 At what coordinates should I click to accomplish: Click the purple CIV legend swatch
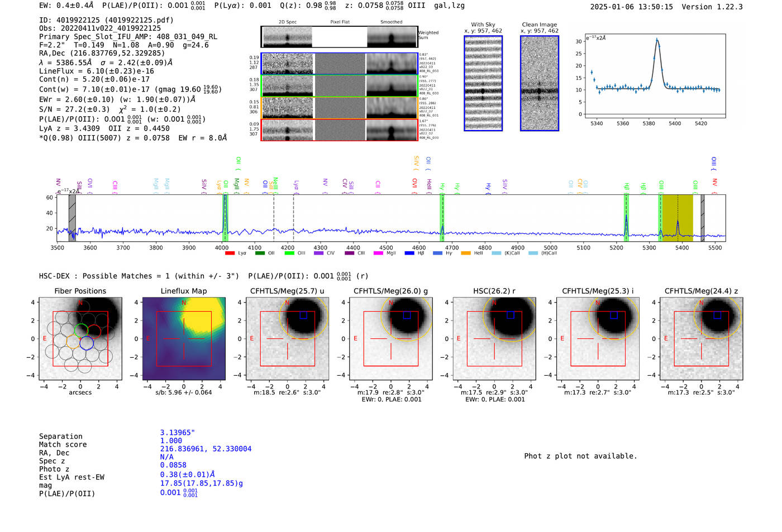pyautogui.click(x=318, y=253)
